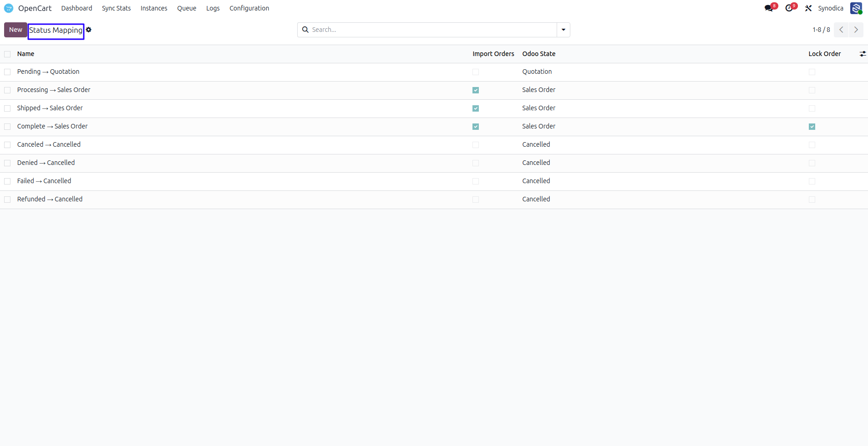Open the Pending → Quotation record
This screenshot has height=446, width=868.
[x=48, y=72]
